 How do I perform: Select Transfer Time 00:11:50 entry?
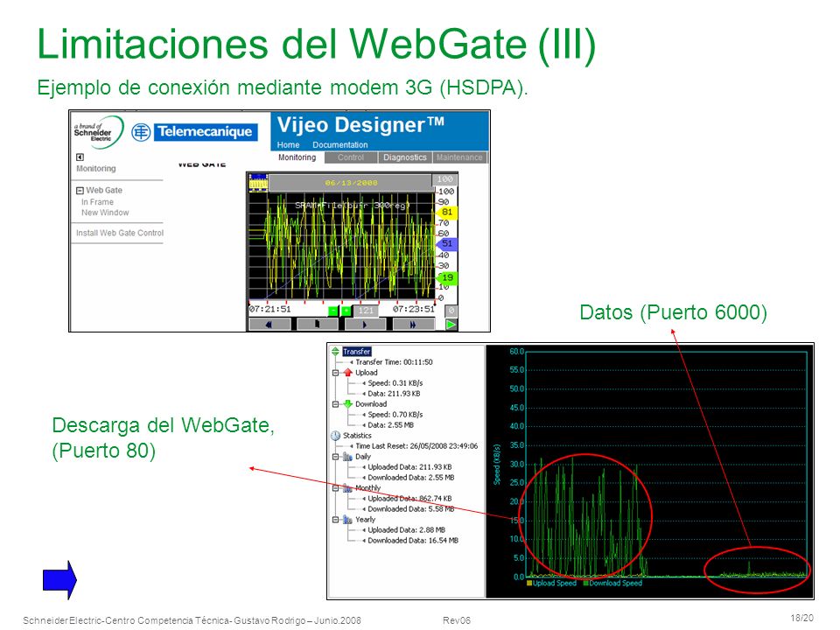395,362
